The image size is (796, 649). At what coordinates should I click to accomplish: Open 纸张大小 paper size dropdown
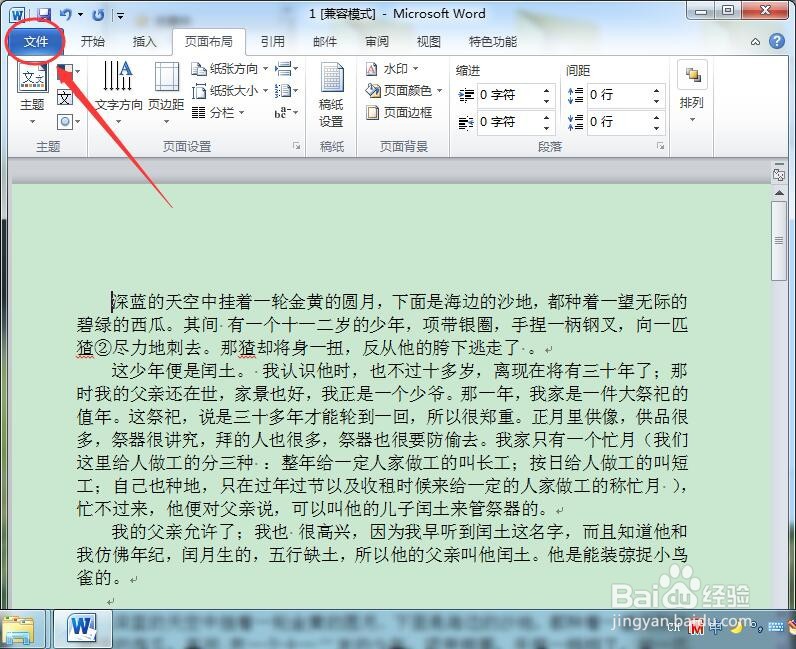pos(229,91)
